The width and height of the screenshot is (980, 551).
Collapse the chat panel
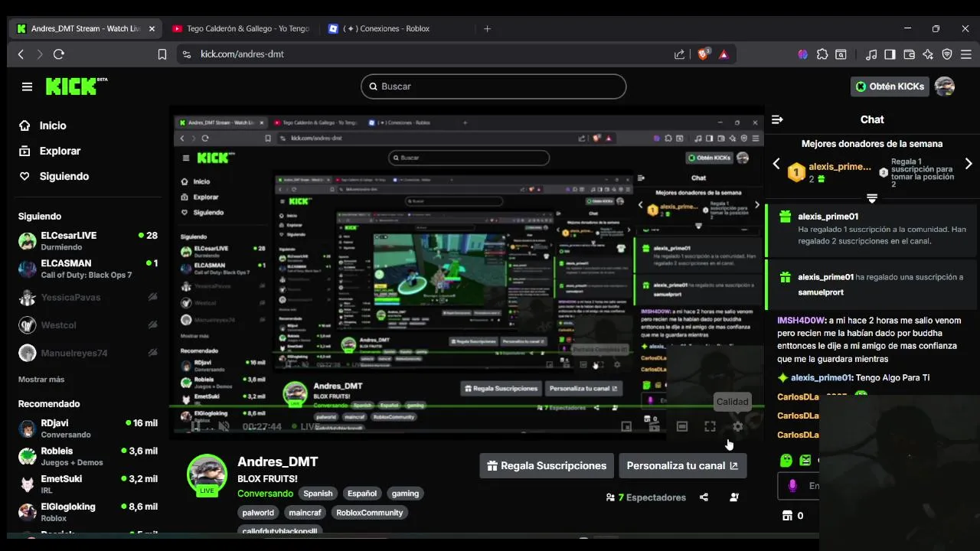click(x=777, y=119)
